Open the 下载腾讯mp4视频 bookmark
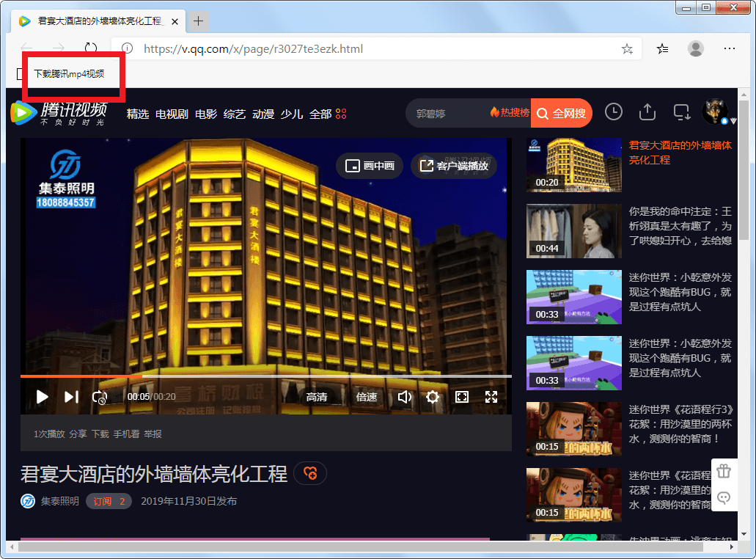Image resolution: width=756 pixels, height=559 pixels. pyautogui.click(x=68, y=74)
